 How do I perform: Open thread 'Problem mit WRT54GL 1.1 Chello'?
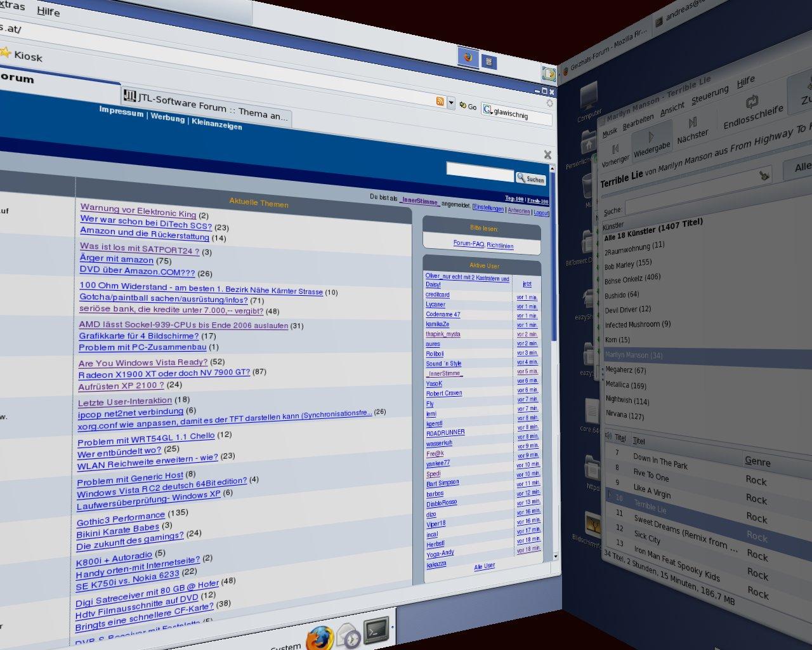pyautogui.click(x=146, y=439)
